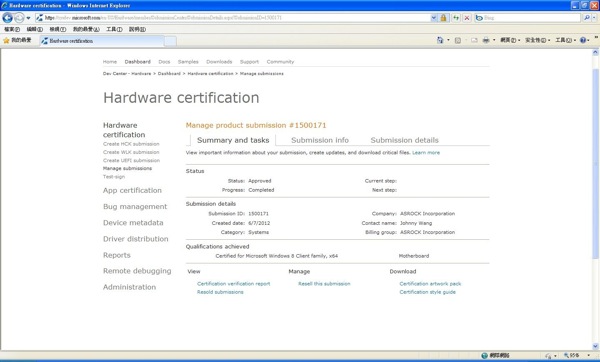Click the Print icon in command bar
This screenshot has width=600, height=362.
point(486,40)
